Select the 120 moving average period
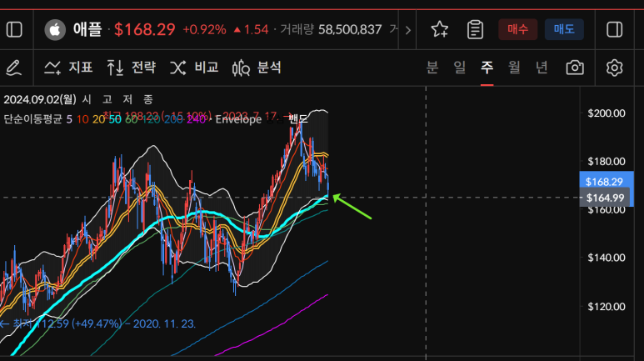 151,119
